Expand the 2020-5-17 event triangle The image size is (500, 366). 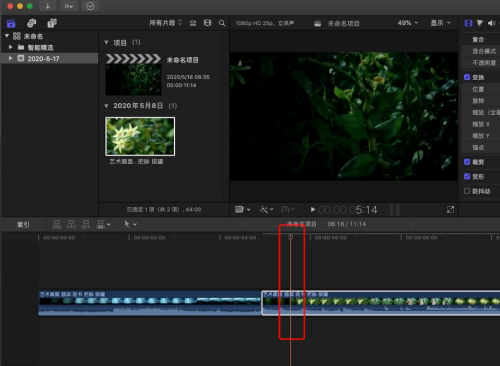[11, 58]
